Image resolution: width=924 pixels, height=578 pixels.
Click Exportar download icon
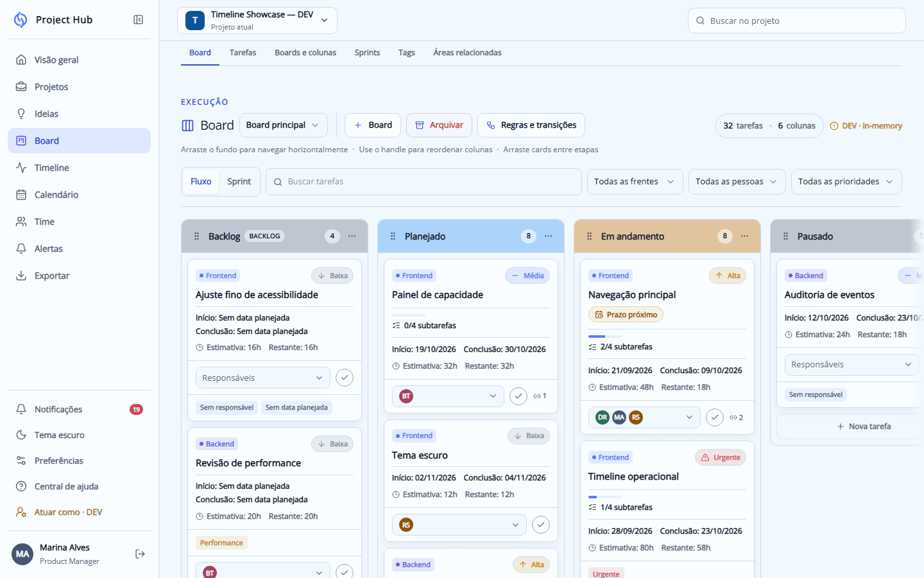(x=21, y=276)
